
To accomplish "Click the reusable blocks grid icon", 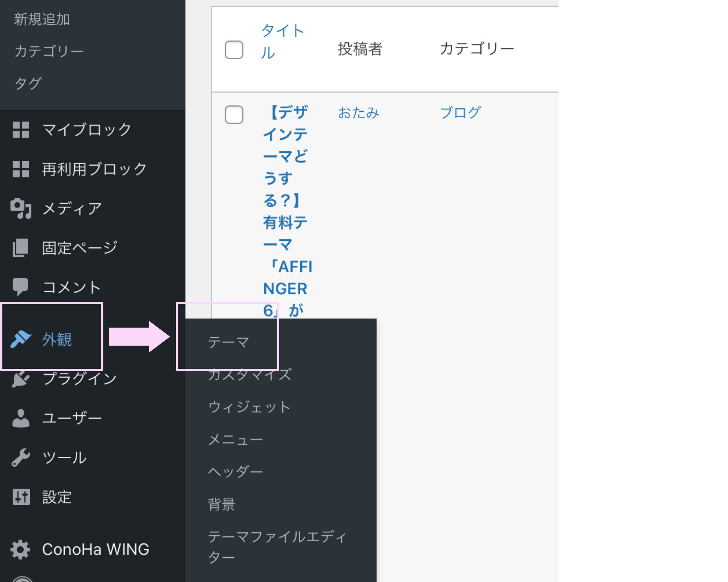I will click(21, 169).
